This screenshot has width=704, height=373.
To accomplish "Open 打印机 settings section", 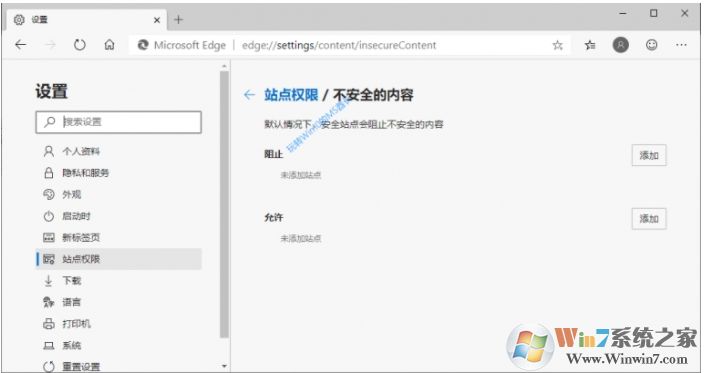I will pos(119,324).
